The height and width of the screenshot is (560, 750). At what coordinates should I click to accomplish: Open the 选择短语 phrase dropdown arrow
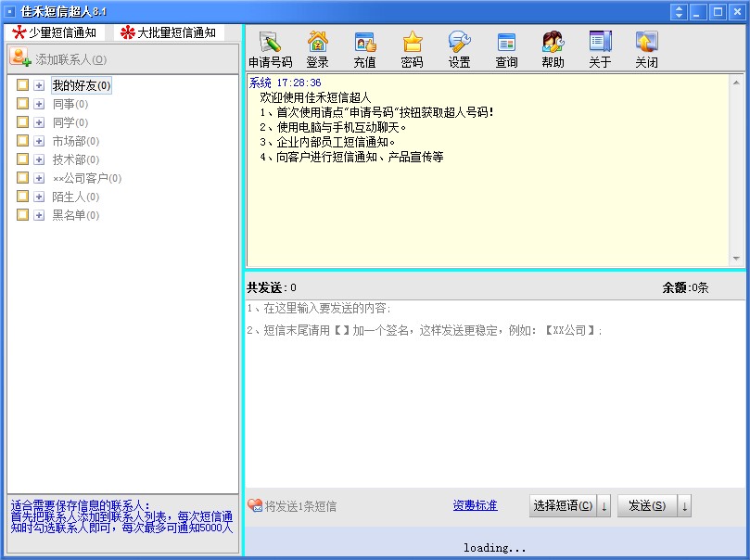point(603,505)
